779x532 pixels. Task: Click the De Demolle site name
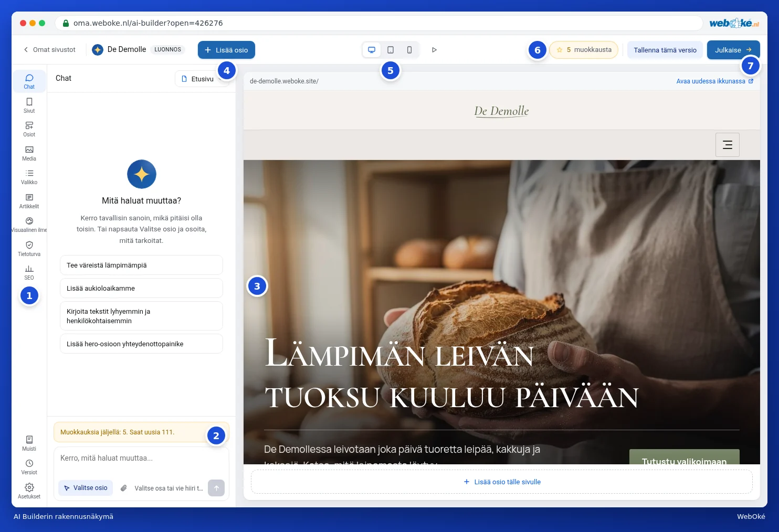tap(127, 49)
